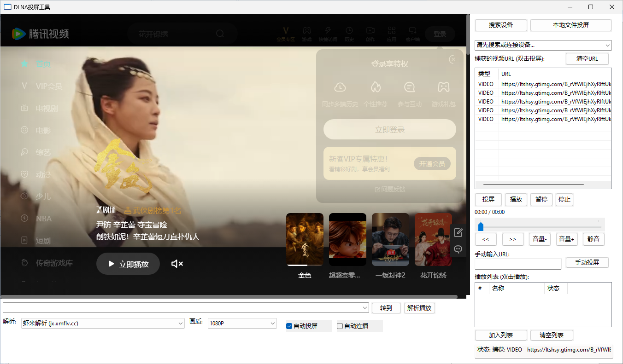Click the 个性推荐 flame icon
623x364 pixels.
click(376, 87)
